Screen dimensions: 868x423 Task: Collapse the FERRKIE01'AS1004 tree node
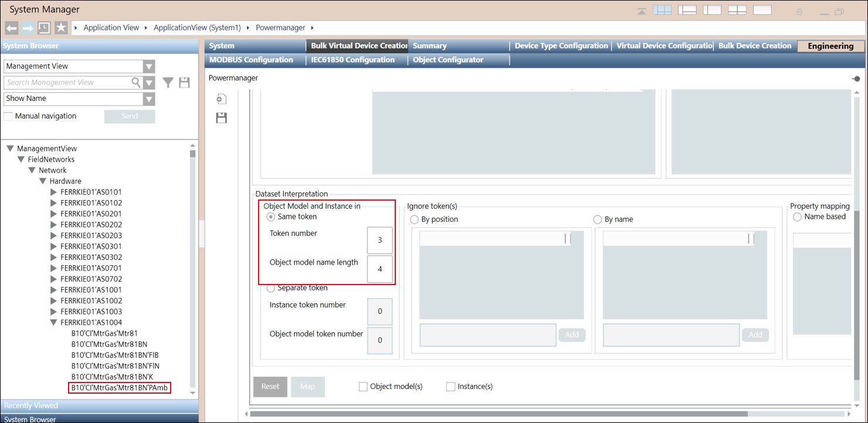pyautogui.click(x=53, y=322)
